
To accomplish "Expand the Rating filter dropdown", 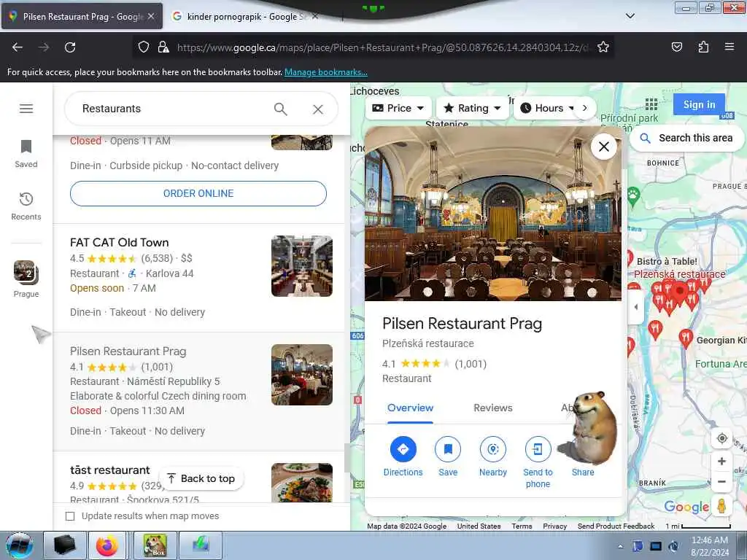I will [472, 108].
